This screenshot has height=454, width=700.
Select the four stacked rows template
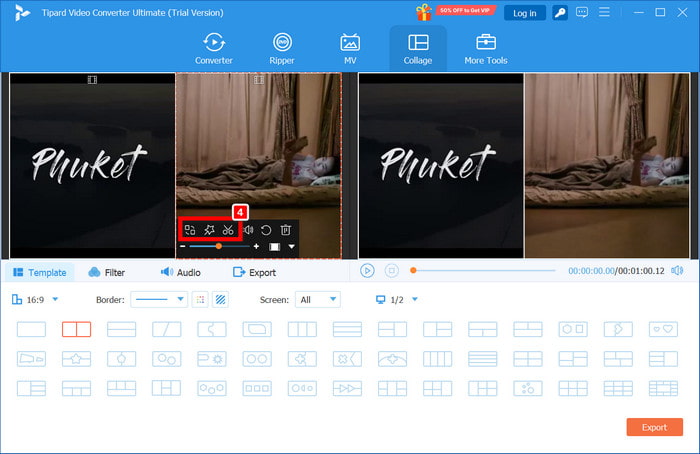tap(483, 359)
